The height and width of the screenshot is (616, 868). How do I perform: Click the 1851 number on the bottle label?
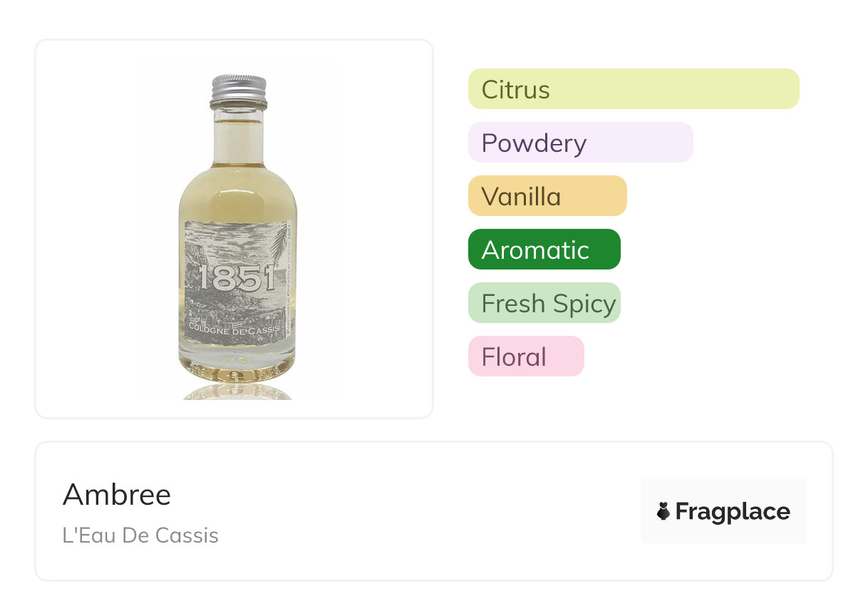pyautogui.click(x=237, y=278)
